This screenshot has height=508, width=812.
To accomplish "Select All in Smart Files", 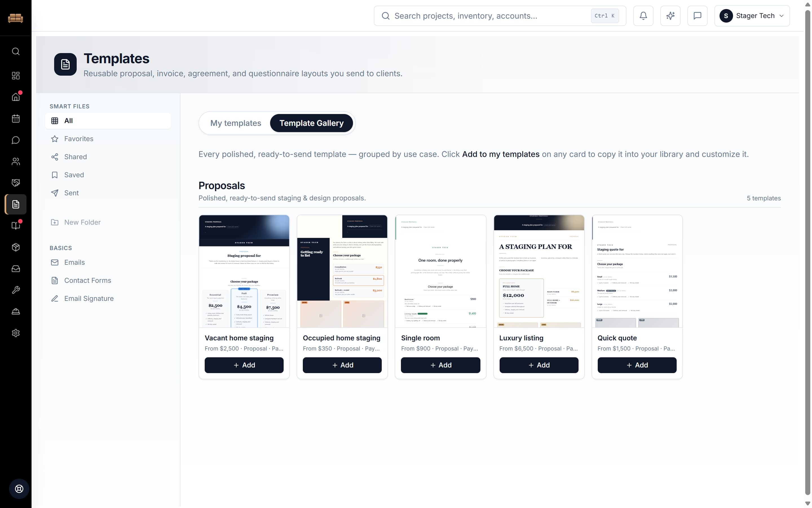I will pyautogui.click(x=108, y=121).
